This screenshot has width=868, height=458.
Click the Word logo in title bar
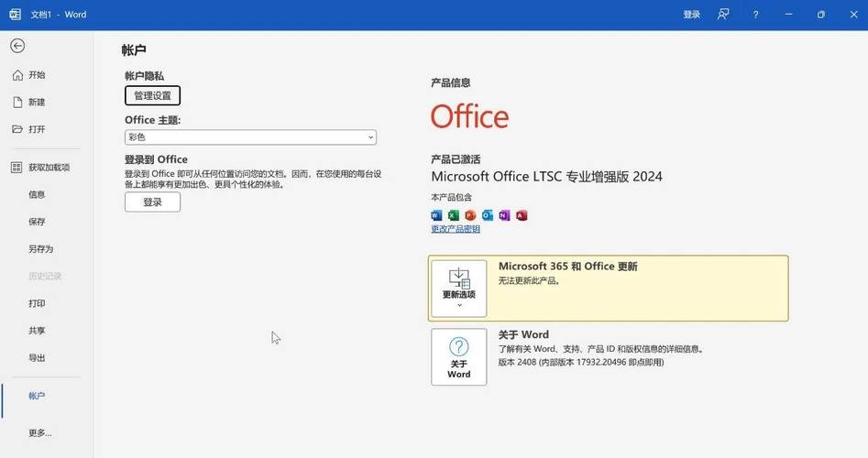coord(15,15)
